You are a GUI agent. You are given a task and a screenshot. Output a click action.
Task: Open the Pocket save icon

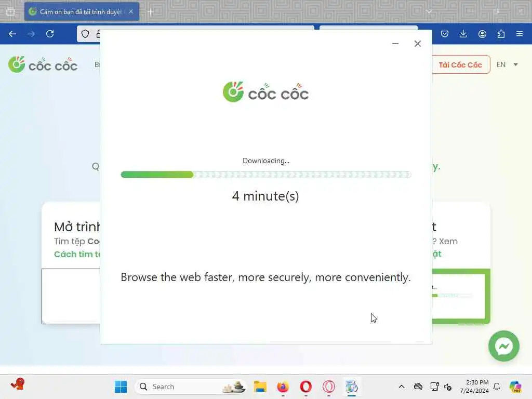tap(445, 34)
